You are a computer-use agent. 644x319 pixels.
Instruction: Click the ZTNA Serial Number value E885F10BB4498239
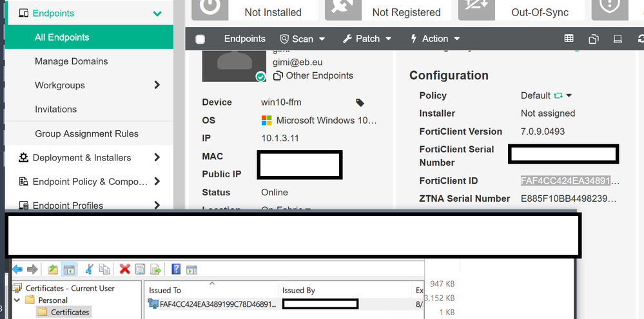coord(569,198)
